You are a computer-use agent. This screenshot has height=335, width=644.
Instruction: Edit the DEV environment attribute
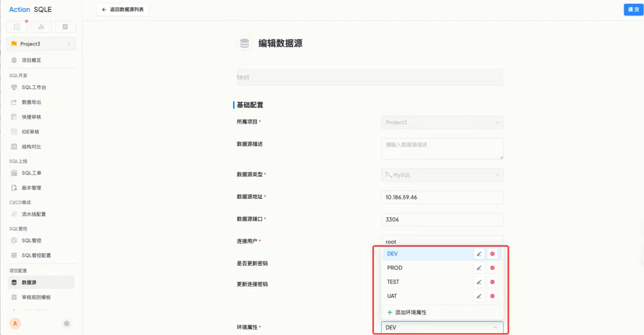click(x=479, y=254)
